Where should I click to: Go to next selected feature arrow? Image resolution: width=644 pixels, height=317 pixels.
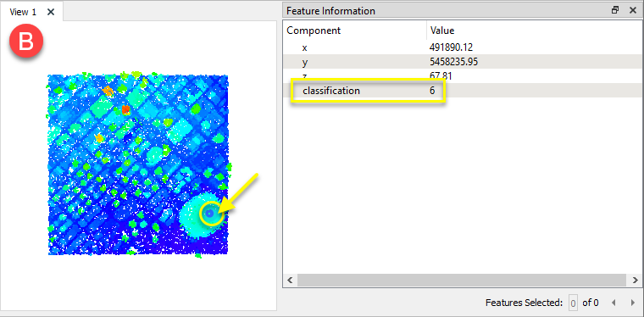(632, 303)
